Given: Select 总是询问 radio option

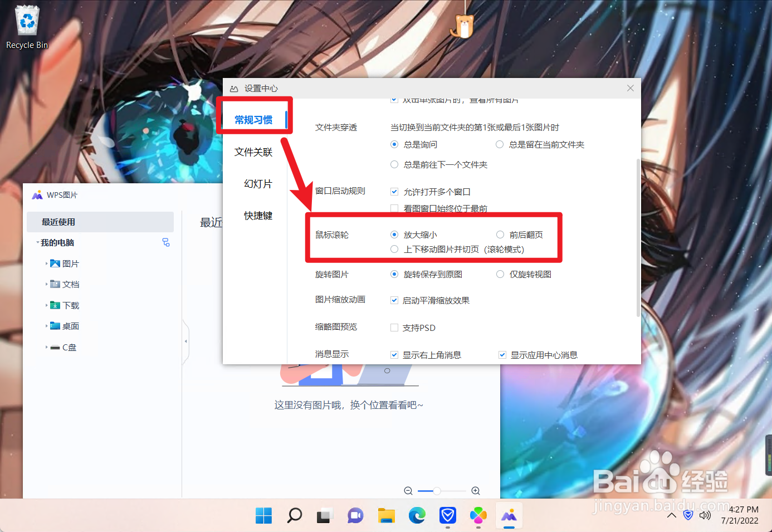Looking at the screenshot, I should 394,144.
